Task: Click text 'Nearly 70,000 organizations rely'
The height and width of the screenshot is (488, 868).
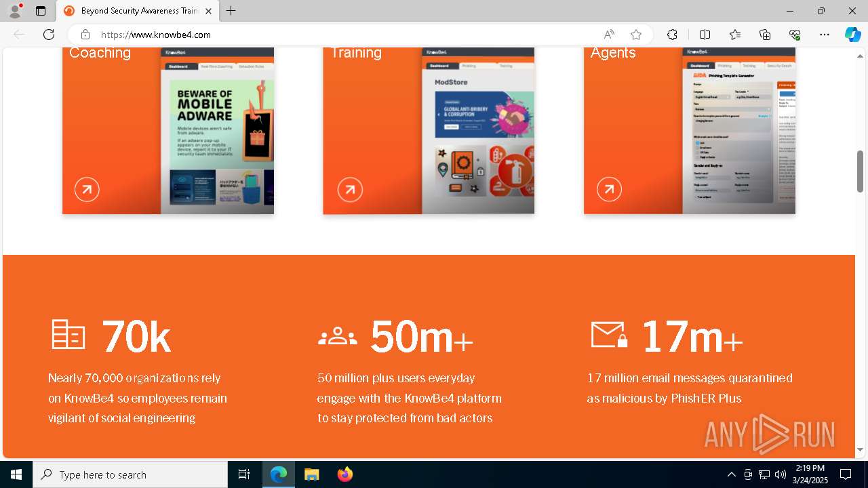Action: point(134,378)
